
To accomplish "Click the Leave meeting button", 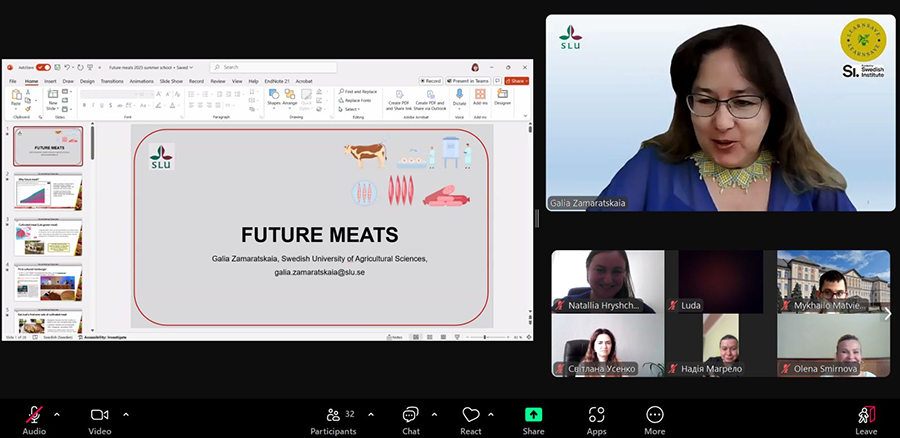I will pos(866,420).
